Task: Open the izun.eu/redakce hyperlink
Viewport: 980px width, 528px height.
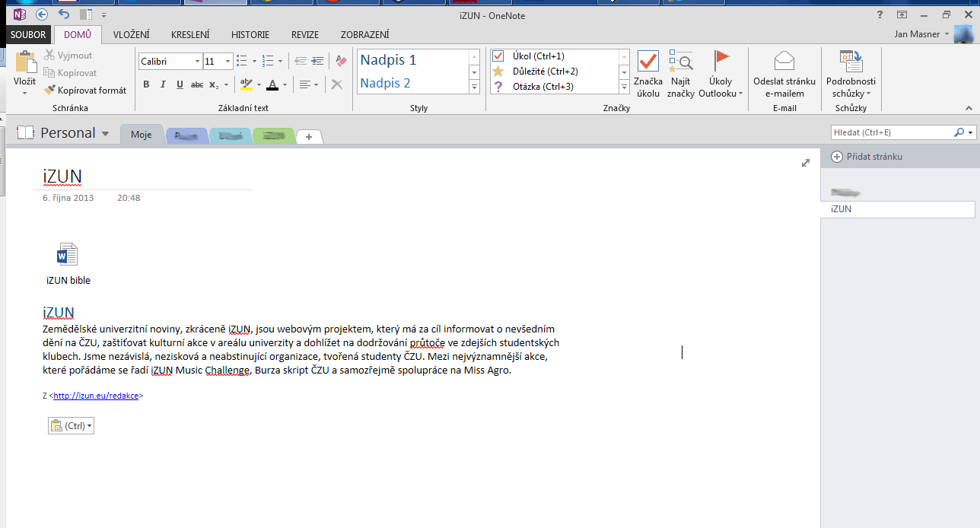Action: [x=96, y=396]
